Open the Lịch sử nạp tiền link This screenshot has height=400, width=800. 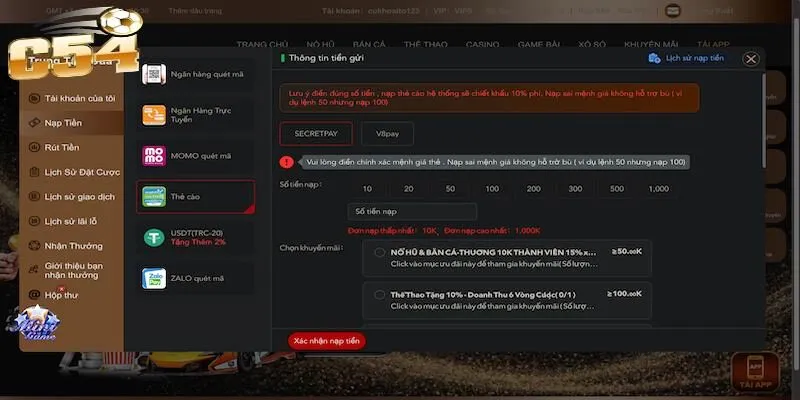click(x=686, y=59)
